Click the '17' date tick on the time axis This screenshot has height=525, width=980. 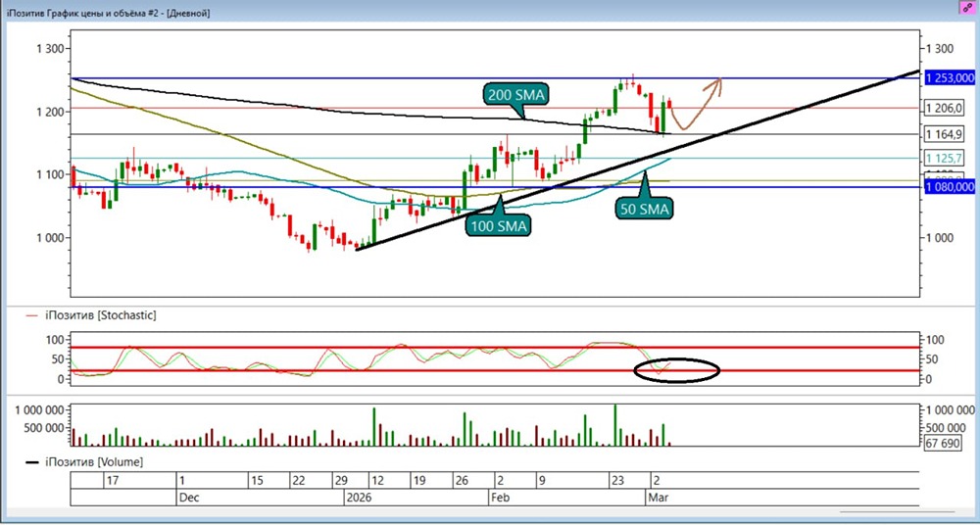pyautogui.click(x=112, y=481)
